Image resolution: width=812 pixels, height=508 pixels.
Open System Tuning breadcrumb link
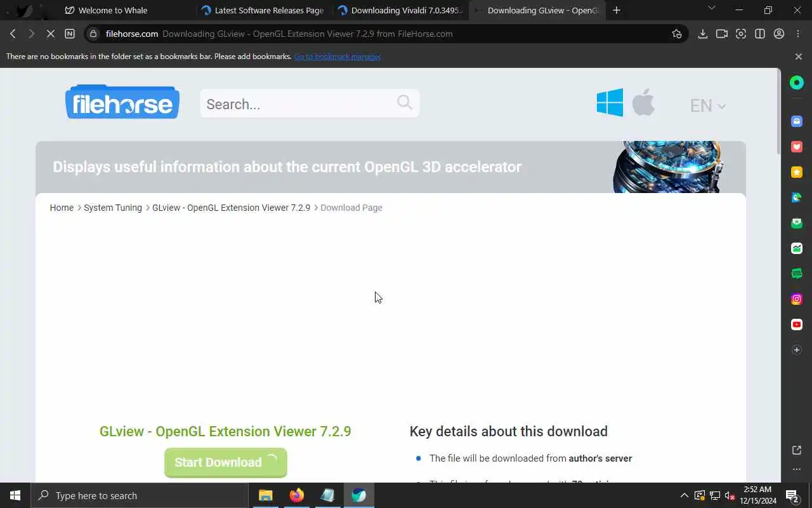[x=113, y=208]
